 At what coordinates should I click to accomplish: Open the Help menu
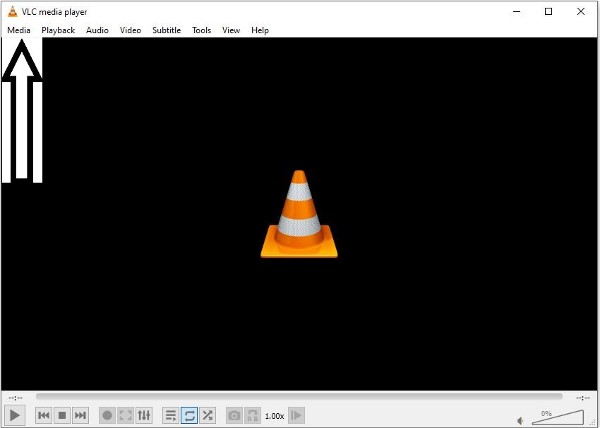(x=260, y=30)
